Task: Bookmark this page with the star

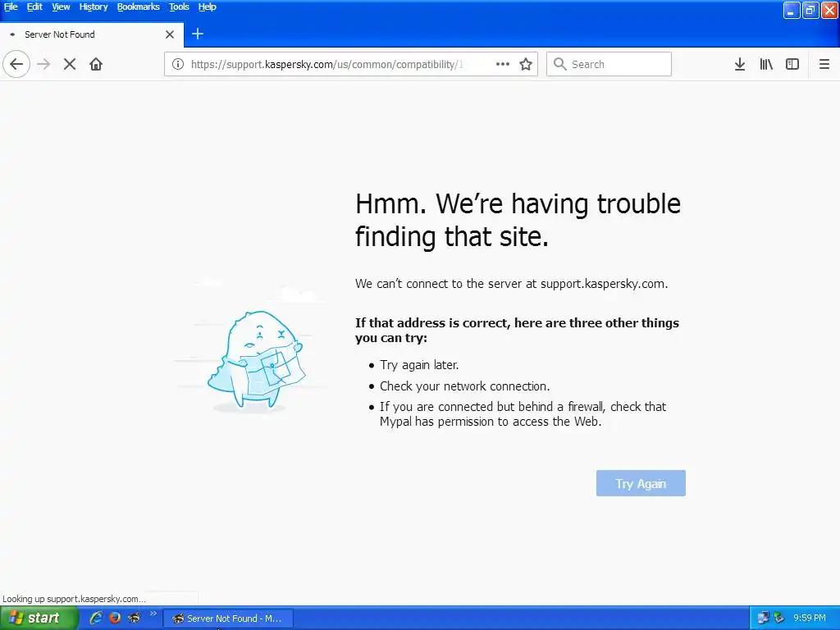Action: [526, 64]
